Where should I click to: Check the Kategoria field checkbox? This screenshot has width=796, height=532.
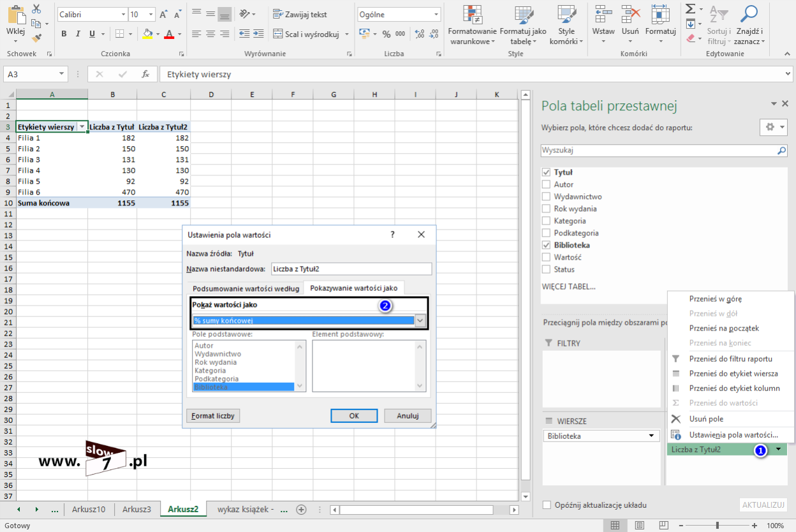tap(546, 221)
